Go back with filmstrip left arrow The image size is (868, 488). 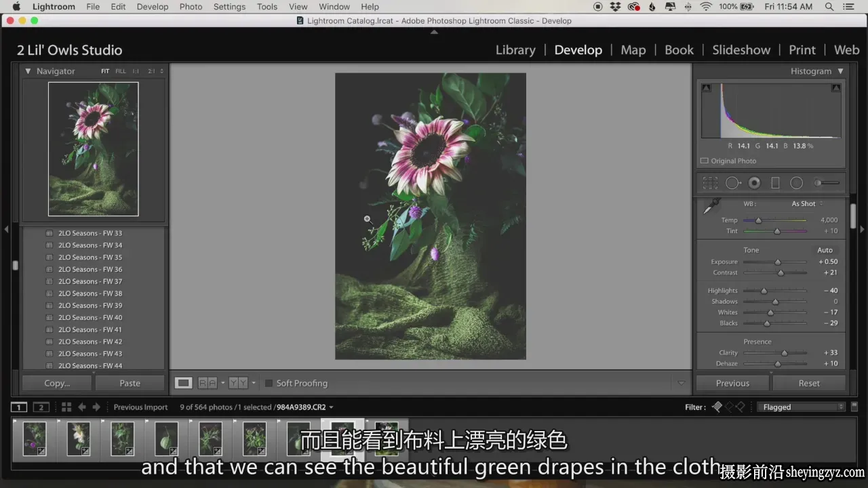point(82,407)
